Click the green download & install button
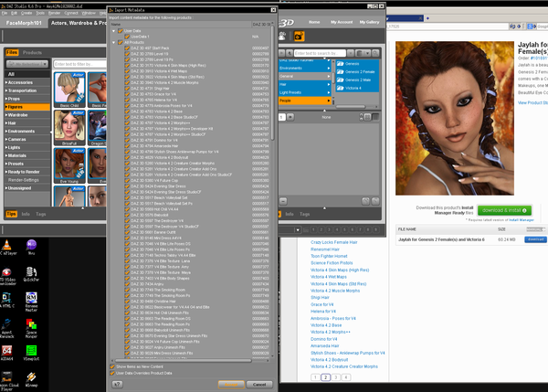Screen dimensions: 548x392 point(505,210)
